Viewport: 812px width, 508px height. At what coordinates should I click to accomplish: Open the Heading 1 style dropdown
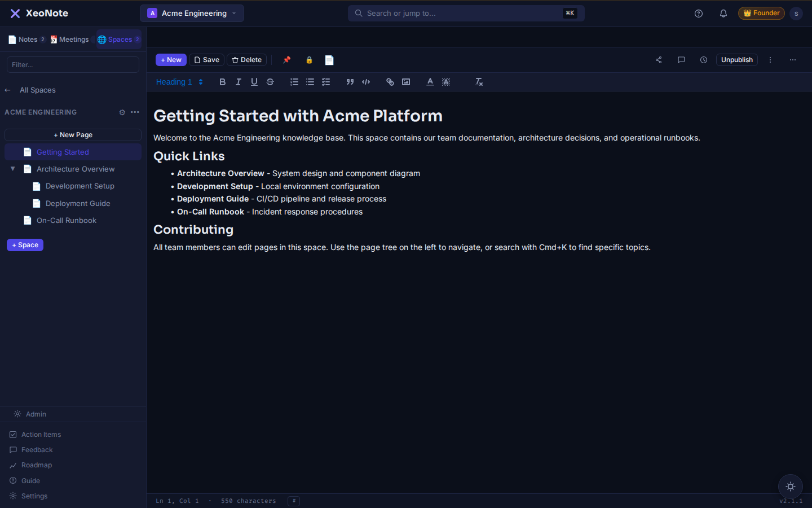click(x=179, y=82)
